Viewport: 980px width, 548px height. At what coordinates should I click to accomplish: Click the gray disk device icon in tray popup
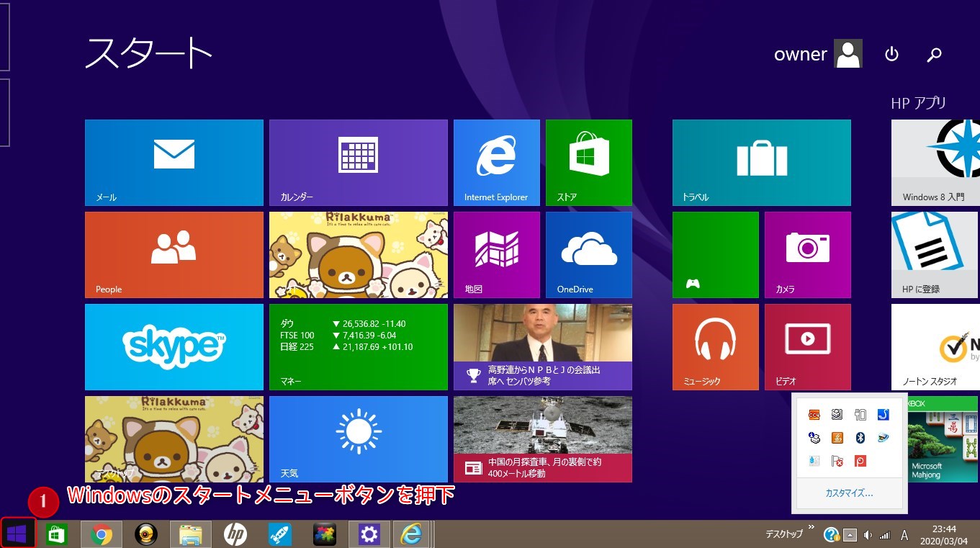837,415
